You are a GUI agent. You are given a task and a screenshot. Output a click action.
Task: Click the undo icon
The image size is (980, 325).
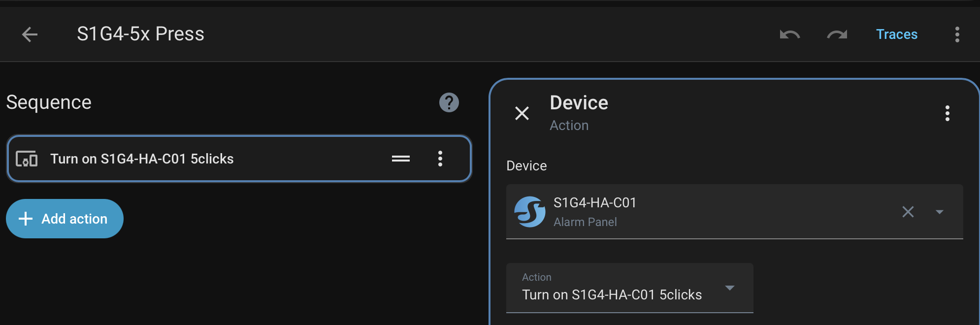pyautogui.click(x=789, y=34)
